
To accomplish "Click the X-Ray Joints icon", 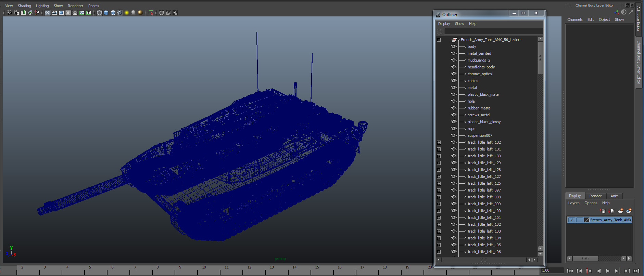I will (175, 13).
